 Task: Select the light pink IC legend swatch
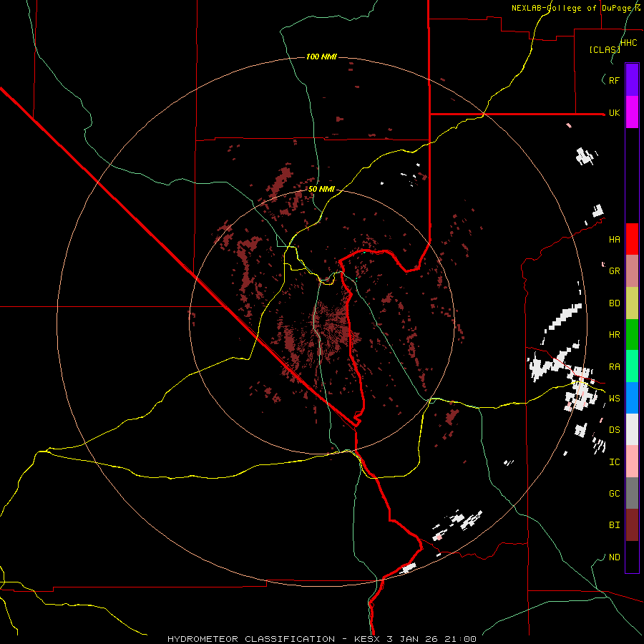coord(632,462)
